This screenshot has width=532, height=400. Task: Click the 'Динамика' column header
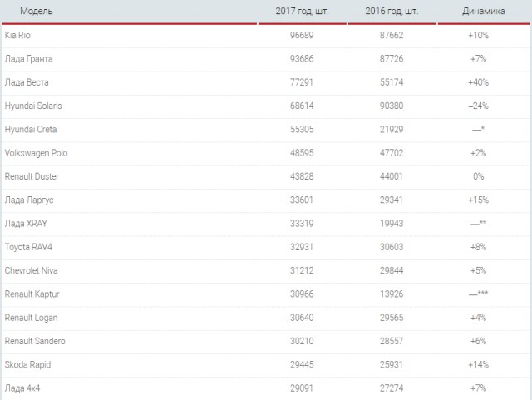click(484, 11)
